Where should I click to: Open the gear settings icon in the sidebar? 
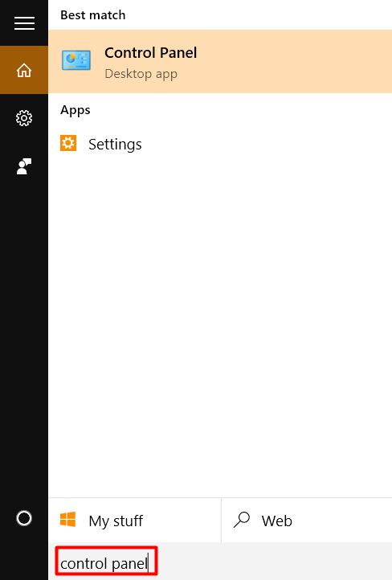pyautogui.click(x=24, y=118)
